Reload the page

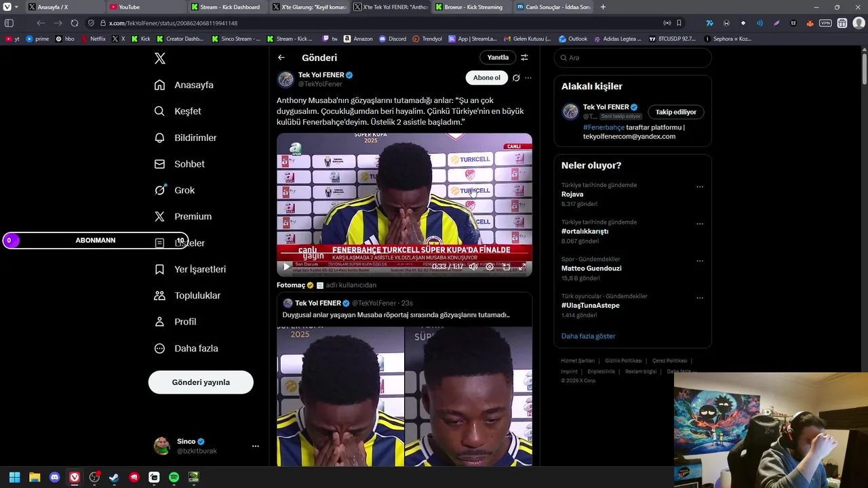point(75,23)
